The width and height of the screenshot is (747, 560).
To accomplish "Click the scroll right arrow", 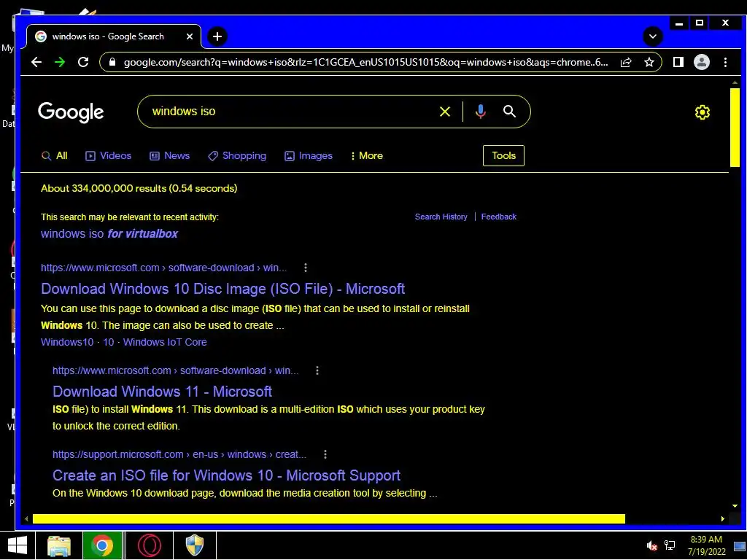I will [x=722, y=518].
